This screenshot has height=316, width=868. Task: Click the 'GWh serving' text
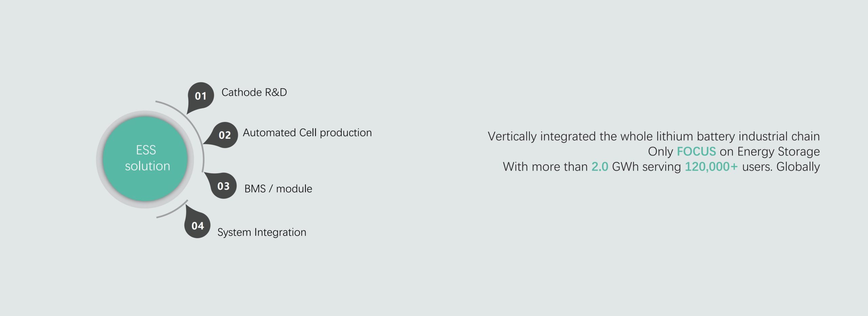click(x=646, y=167)
